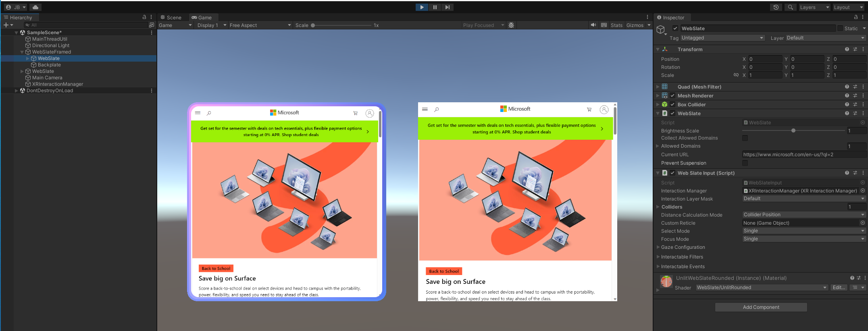Open Distance Calculation Mode dropdown
Image resolution: width=868 pixels, height=331 pixels.
click(x=804, y=215)
